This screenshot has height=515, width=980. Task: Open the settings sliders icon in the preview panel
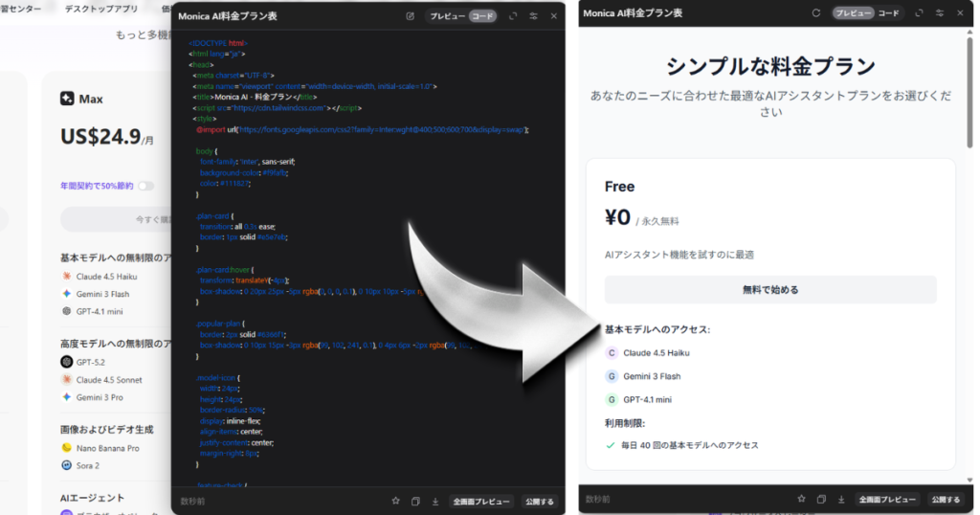coord(939,13)
